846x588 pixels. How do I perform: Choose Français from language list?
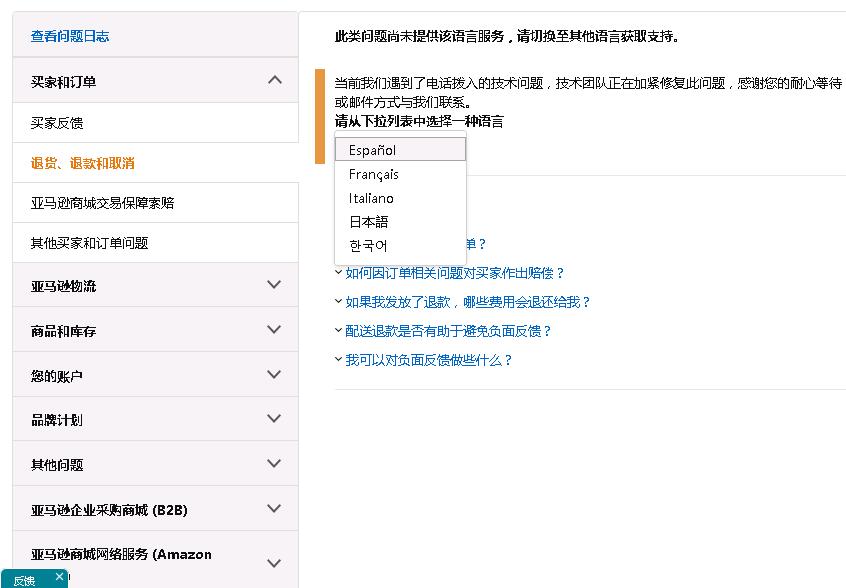click(x=374, y=174)
